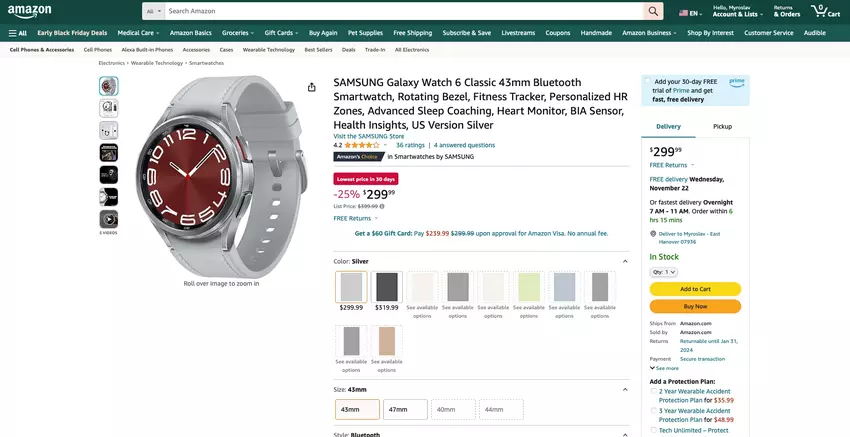Click the Add to Cart button

(x=695, y=289)
